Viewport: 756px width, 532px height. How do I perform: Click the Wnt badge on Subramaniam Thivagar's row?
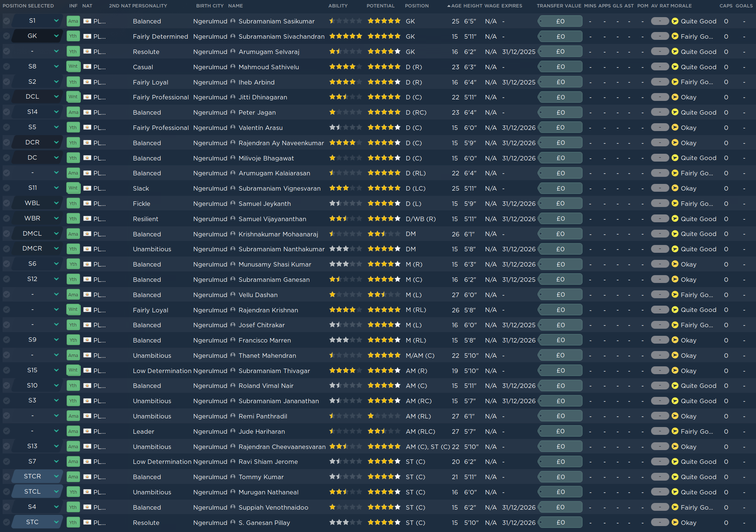(x=73, y=370)
